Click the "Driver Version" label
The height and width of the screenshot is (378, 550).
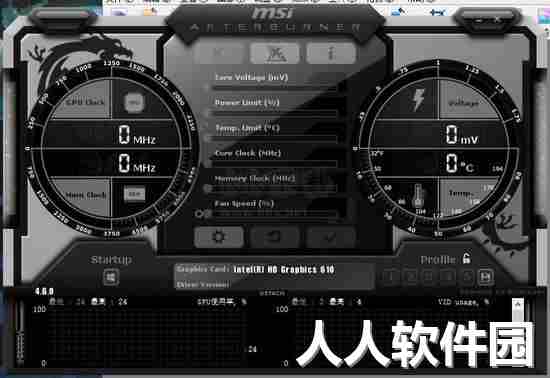click(202, 284)
